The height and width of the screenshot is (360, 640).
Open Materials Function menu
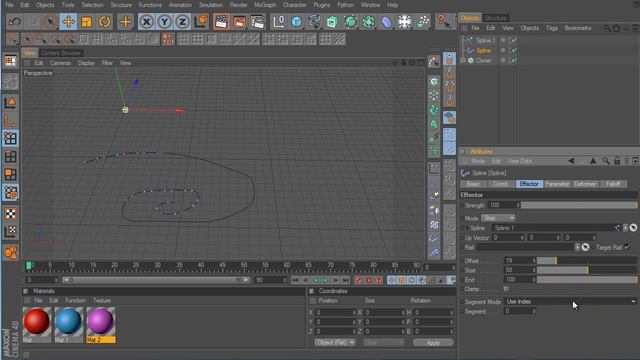(76, 300)
